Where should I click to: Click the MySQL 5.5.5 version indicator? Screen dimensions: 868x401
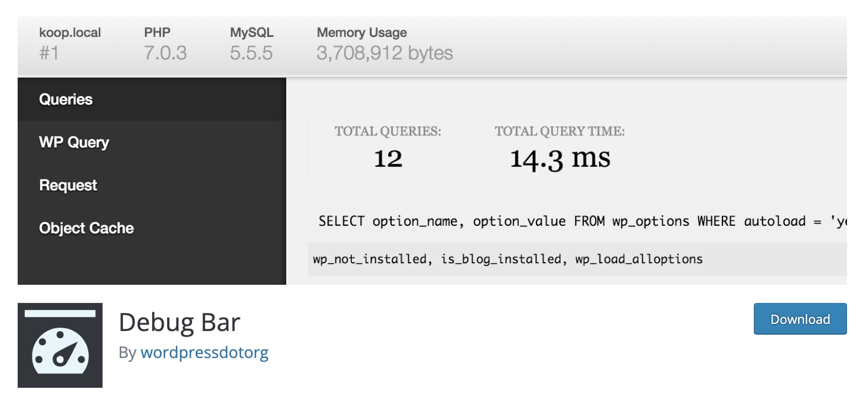click(x=251, y=42)
